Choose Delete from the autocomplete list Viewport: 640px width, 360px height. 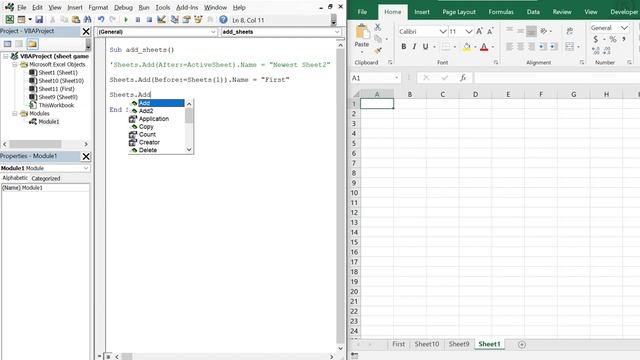pos(148,150)
